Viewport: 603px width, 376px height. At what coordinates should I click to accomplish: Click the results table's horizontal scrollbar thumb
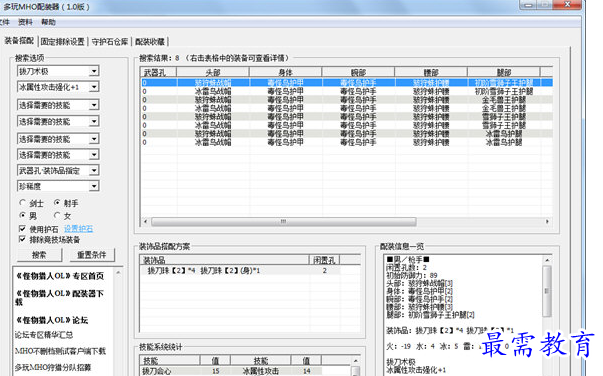coord(283,221)
